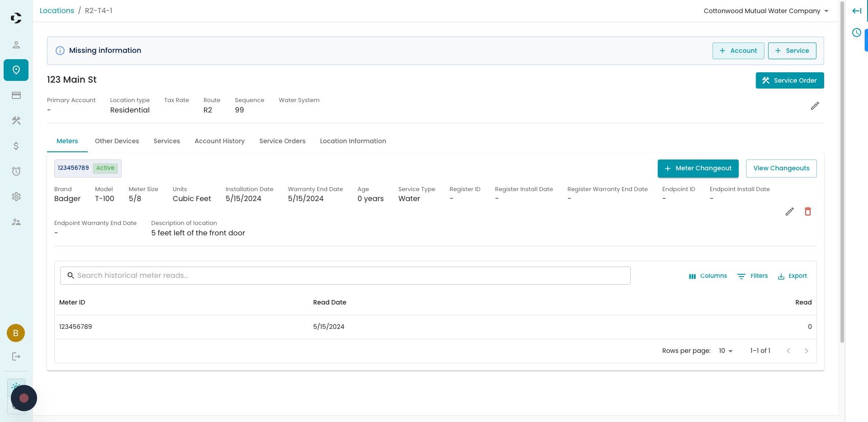Edit meter details with pencil icon beside trash
The height and width of the screenshot is (422, 868).
tap(789, 211)
